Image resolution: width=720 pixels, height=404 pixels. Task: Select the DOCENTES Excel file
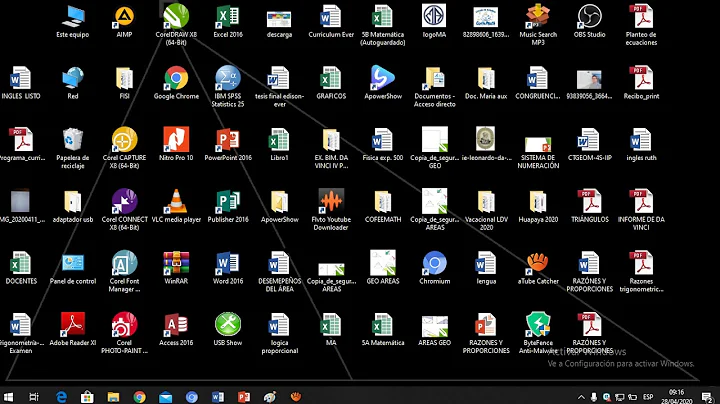[x=21, y=268]
